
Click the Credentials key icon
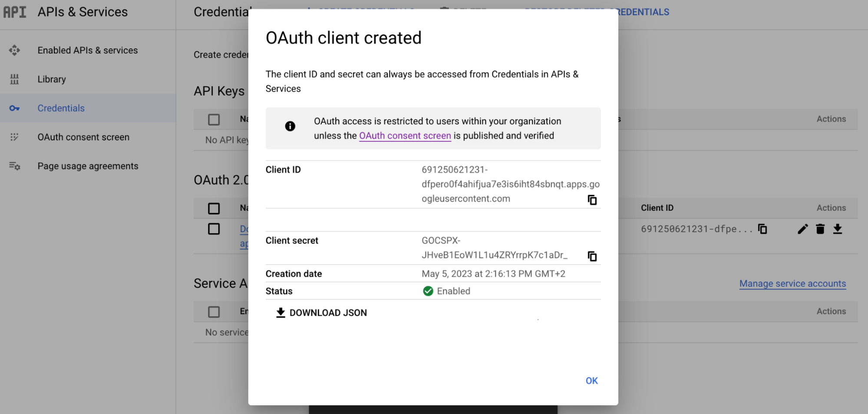coord(14,108)
